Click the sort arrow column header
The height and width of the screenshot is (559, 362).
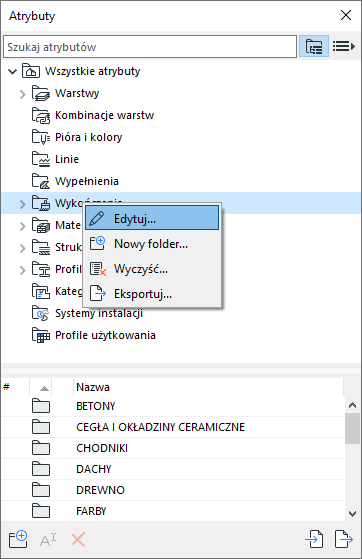coord(41,387)
